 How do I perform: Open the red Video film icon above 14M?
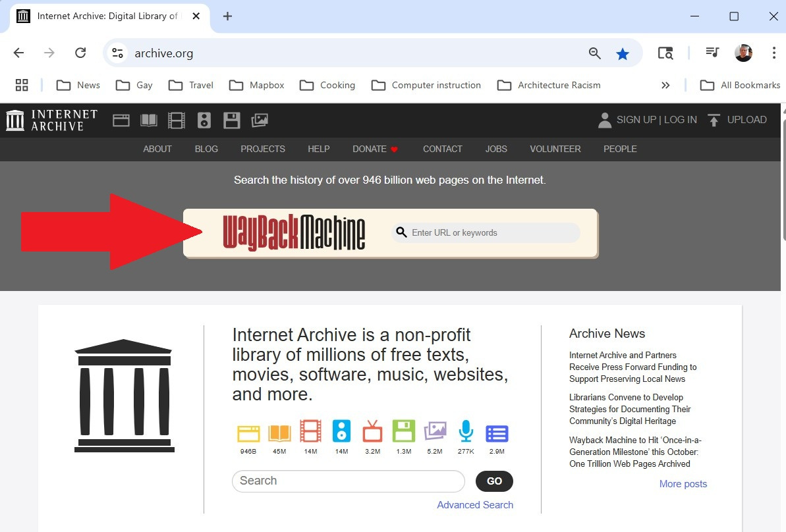[x=310, y=431]
